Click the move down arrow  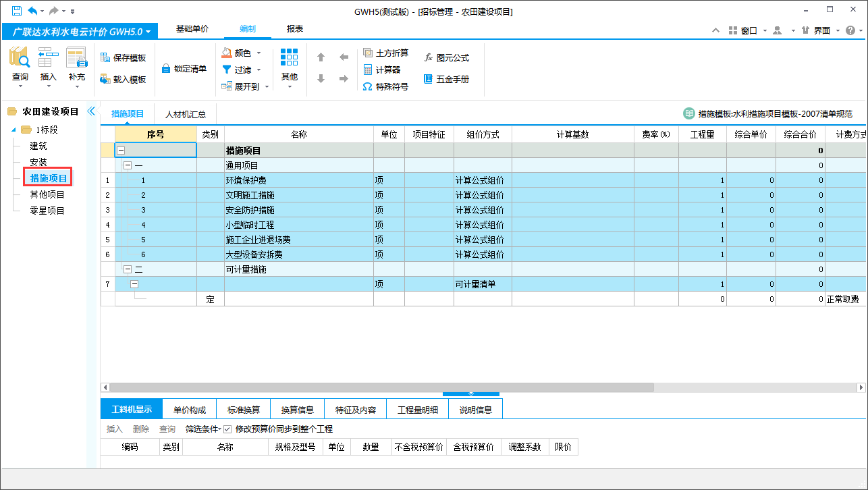tap(321, 79)
